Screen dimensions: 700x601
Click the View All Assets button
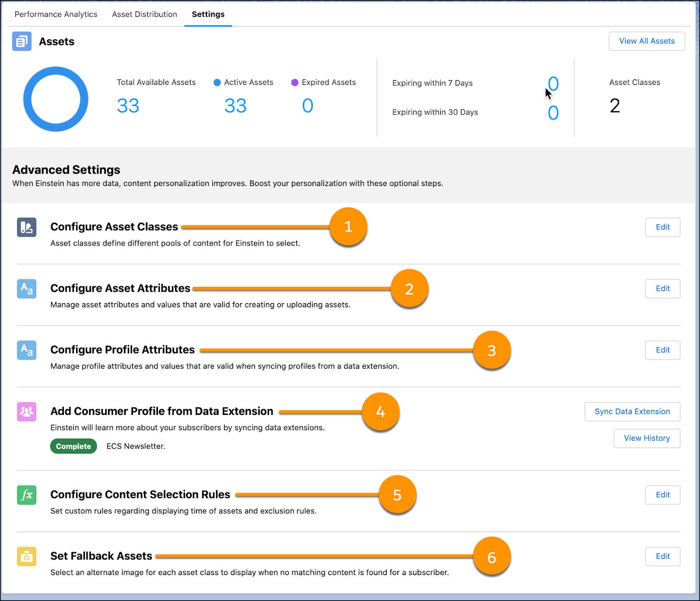[x=647, y=41]
